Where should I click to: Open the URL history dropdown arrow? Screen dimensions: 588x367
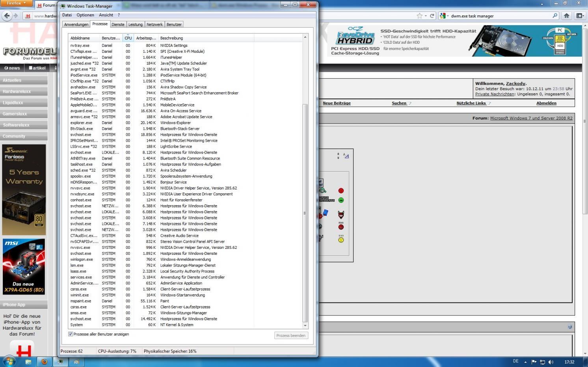[426, 16]
